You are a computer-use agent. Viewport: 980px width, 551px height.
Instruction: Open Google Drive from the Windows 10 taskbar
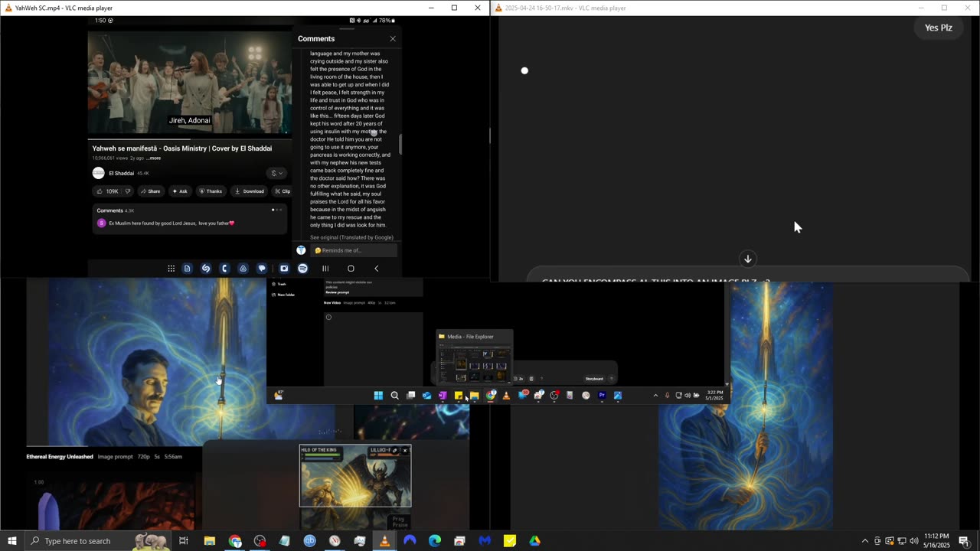[534, 541]
